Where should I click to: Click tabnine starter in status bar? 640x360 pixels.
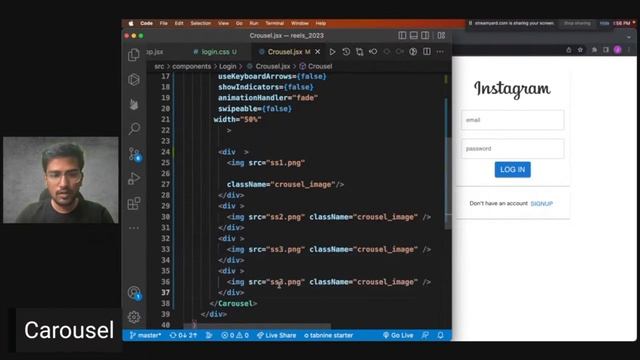click(x=329, y=335)
